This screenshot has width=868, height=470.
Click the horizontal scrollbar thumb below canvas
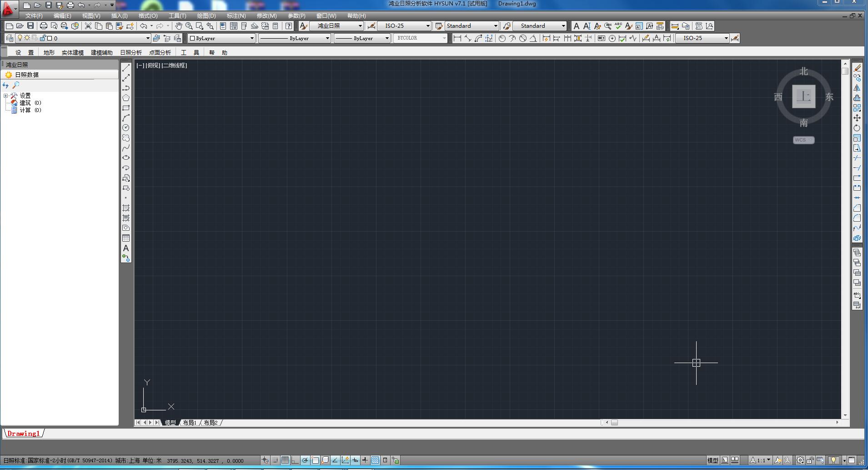point(614,423)
